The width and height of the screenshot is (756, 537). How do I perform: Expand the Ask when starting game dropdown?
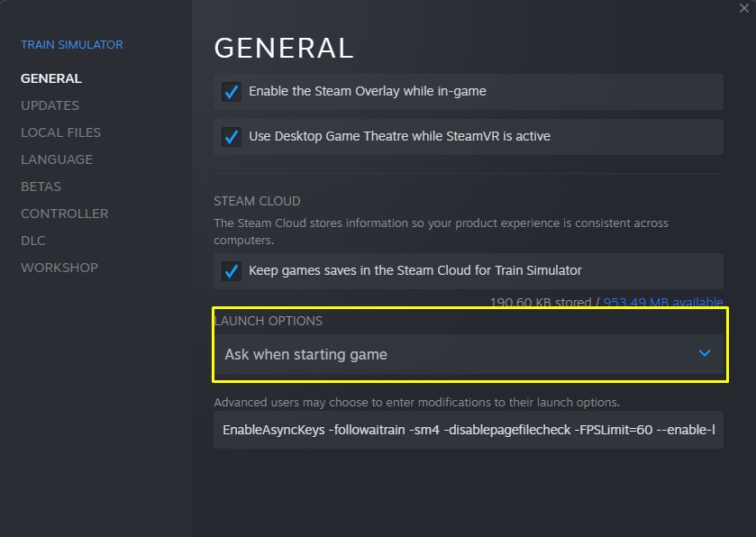[x=469, y=354]
